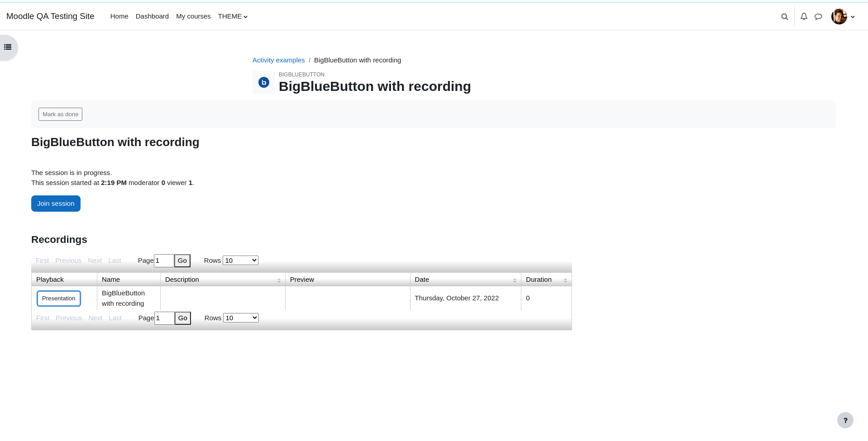Click the Duration column header label
Image resolution: width=868 pixels, height=441 pixels.
[539, 280]
